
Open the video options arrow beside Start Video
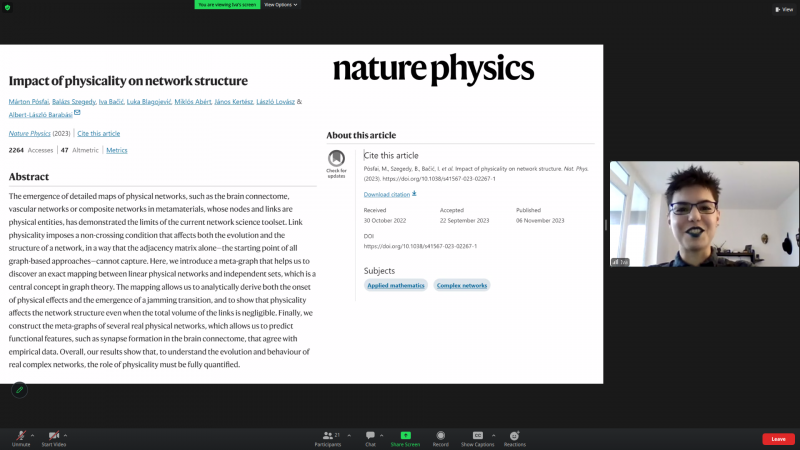65,435
